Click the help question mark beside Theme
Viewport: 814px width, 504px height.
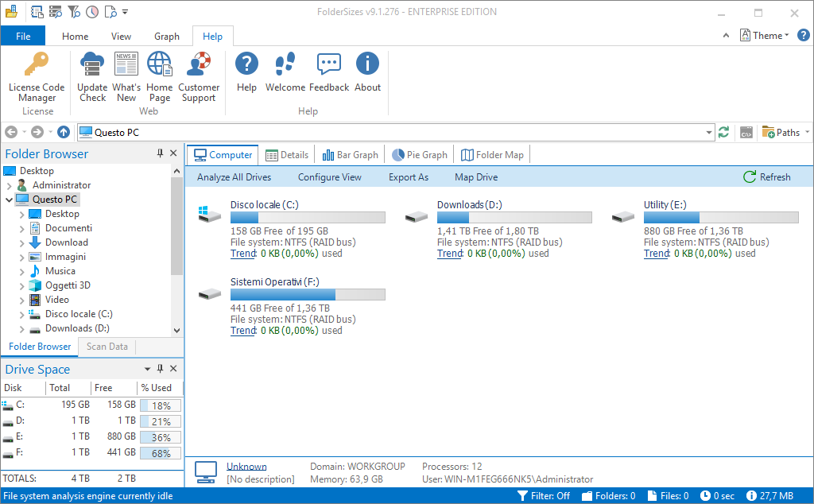[803, 35]
